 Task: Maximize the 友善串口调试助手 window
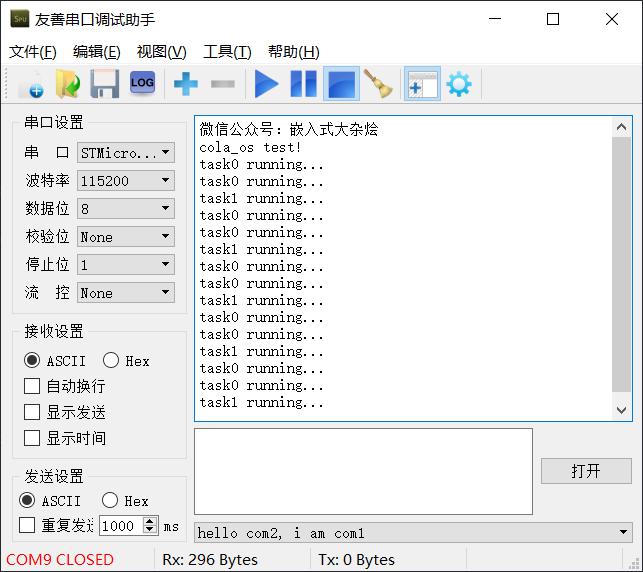553,19
